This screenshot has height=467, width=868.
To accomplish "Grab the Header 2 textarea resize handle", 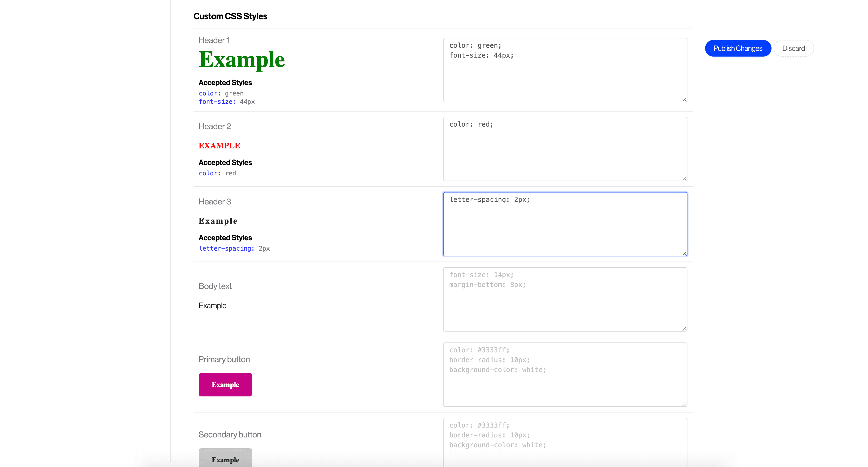I will [x=684, y=178].
